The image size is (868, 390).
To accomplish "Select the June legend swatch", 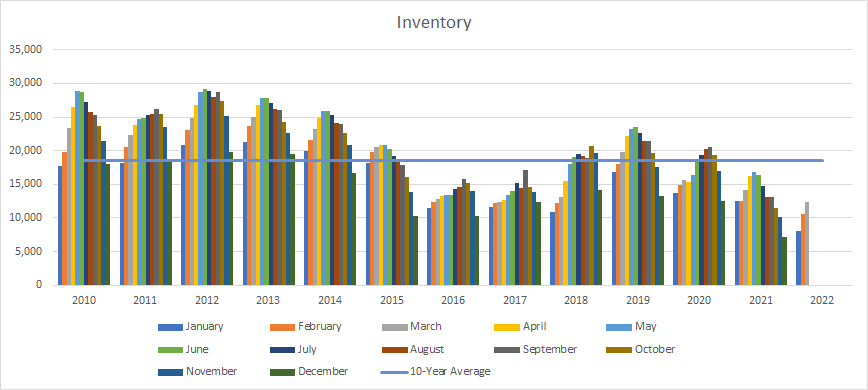I will (171, 350).
